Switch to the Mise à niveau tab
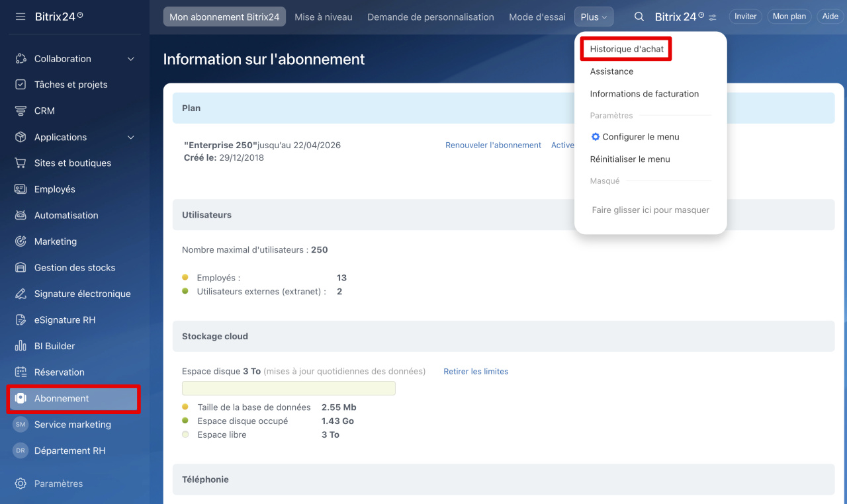This screenshot has width=847, height=504. coord(323,17)
